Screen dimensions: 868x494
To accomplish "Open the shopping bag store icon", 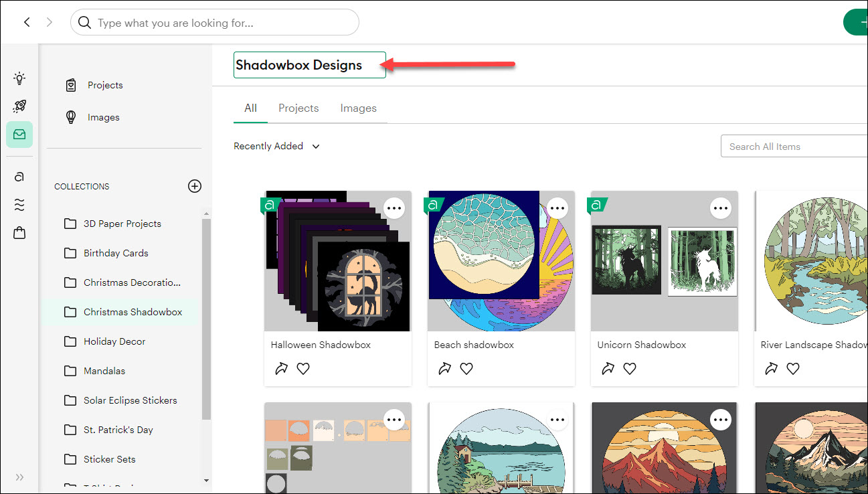I will (19, 232).
